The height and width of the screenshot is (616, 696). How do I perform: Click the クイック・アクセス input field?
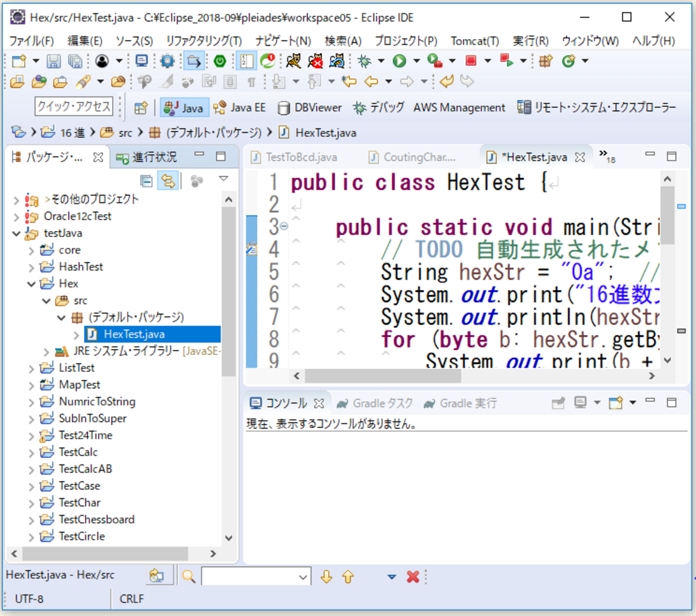pyautogui.click(x=74, y=107)
